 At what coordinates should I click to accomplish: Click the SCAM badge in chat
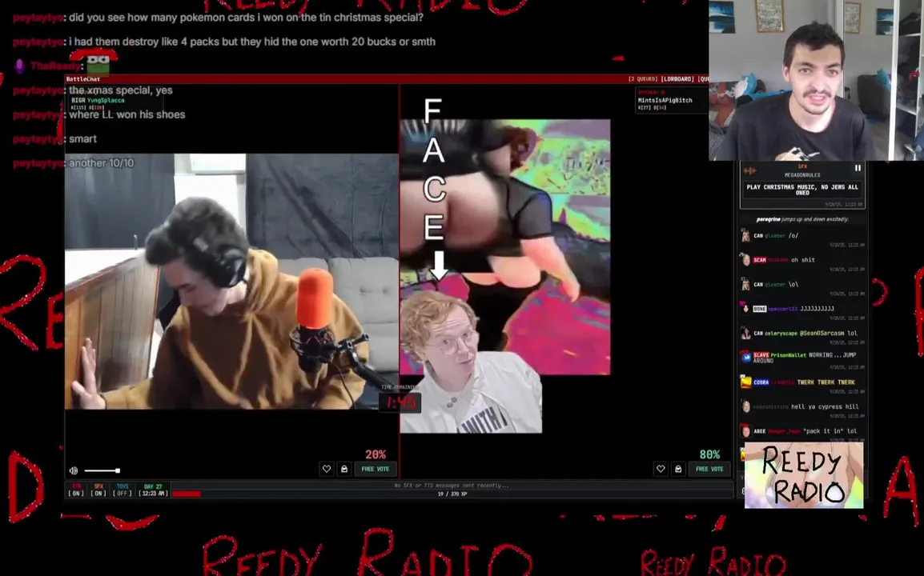tap(760, 260)
